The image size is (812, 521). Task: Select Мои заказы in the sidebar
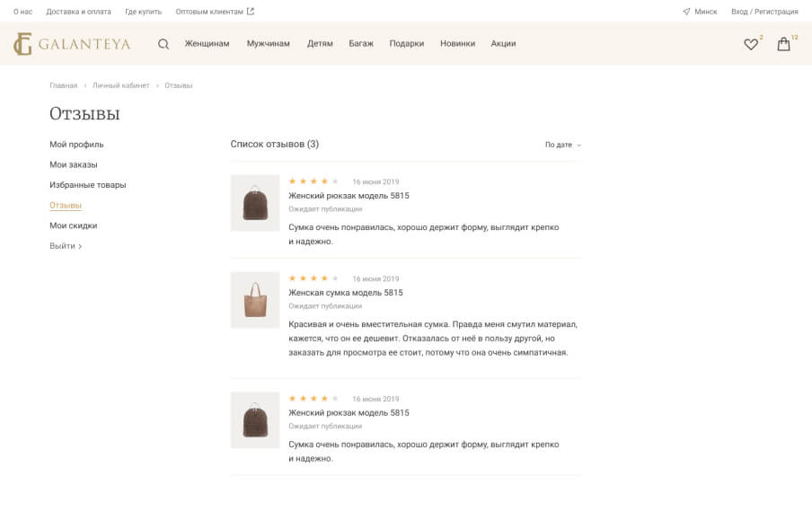tap(74, 164)
